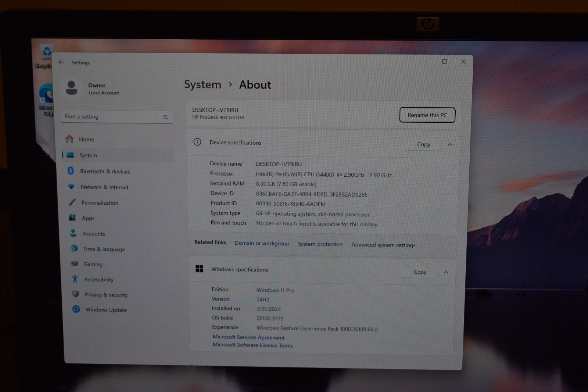The image size is (588, 392).
Task: Open Accessibility settings
Action: pos(123,279)
